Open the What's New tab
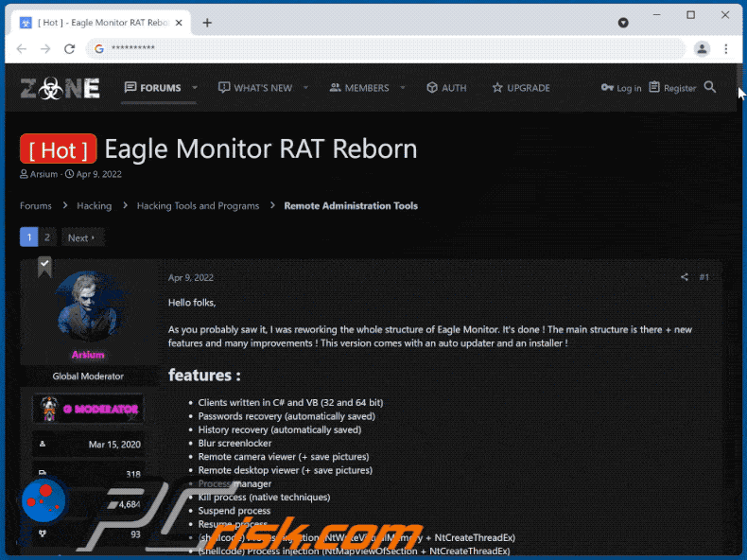Screen dimensions: 747x560 pyautogui.click(x=255, y=88)
